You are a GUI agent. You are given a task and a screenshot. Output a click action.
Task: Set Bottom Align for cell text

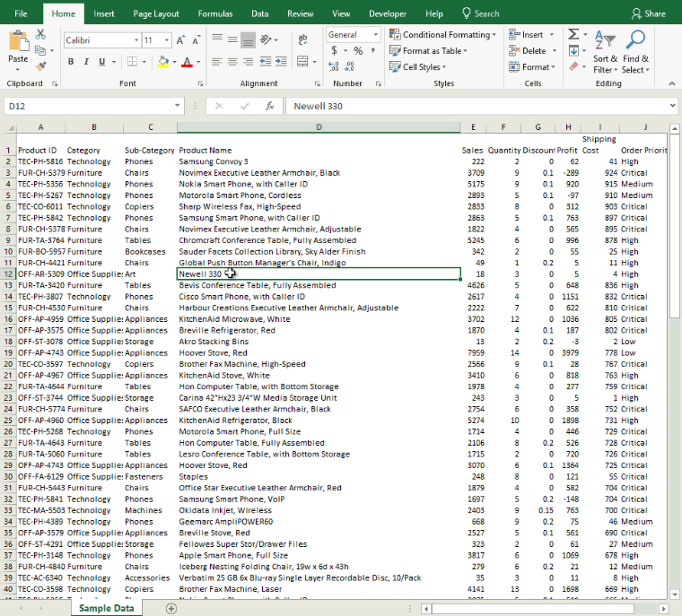(248, 39)
